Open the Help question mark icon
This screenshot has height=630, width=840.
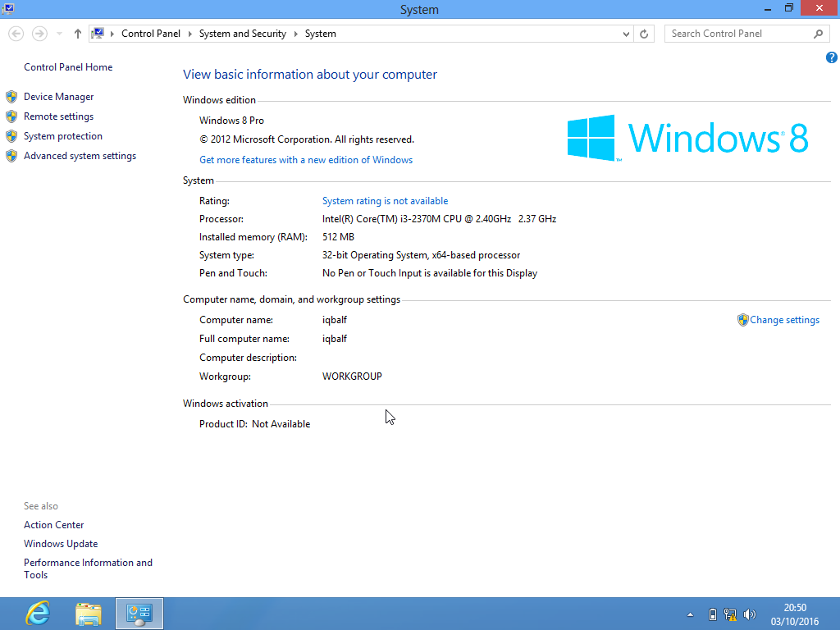coord(832,57)
